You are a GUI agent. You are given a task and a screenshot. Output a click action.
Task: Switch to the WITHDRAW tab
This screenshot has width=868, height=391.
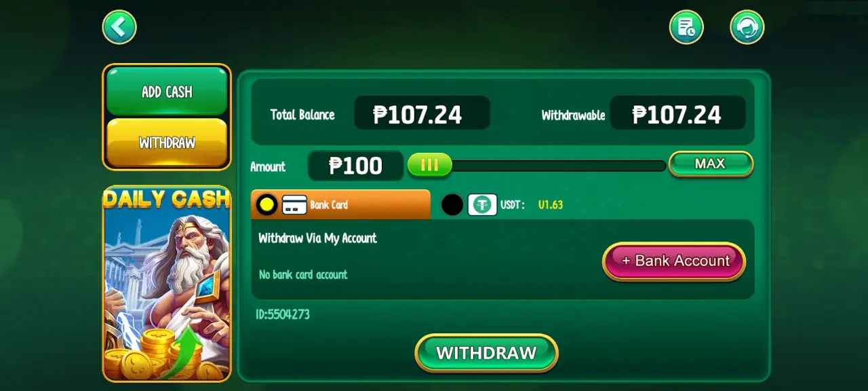(x=167, y=143)
